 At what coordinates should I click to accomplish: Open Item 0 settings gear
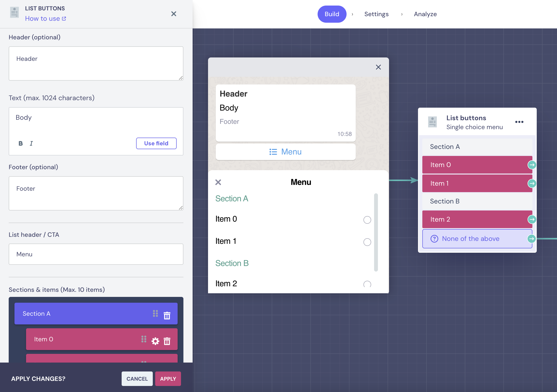tap(155, 341)
